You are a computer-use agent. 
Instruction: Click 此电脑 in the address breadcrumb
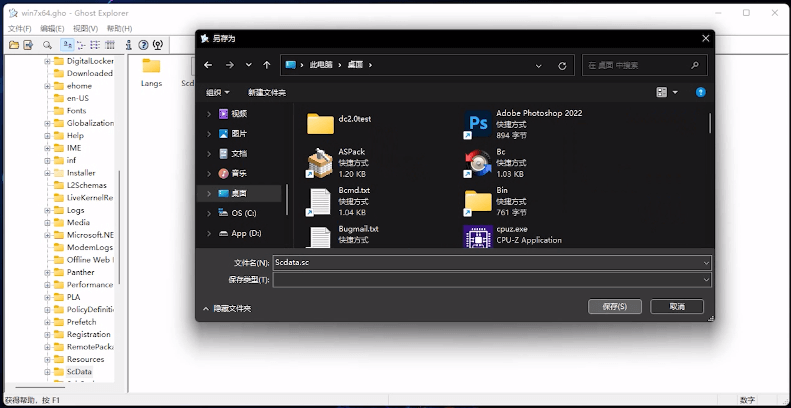[x=321, y=65]
